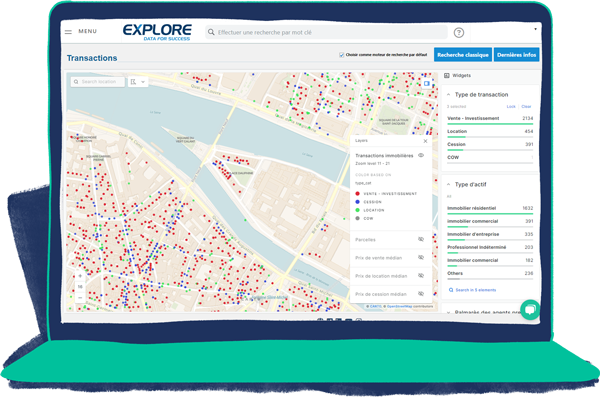Close the Layers panel
The width and height of the screenshot is (600, 397).
click(425, 141)
